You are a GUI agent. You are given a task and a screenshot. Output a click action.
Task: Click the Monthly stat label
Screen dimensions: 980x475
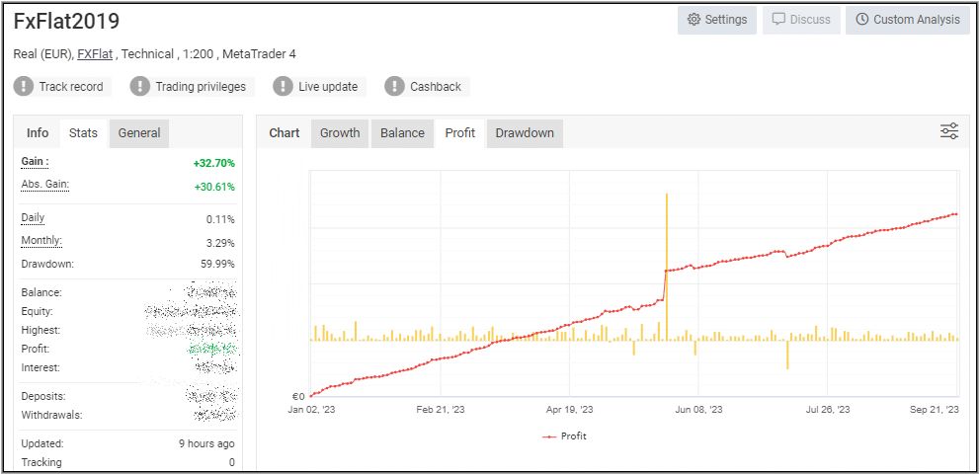pyautogui.click(x=41, y=241)
